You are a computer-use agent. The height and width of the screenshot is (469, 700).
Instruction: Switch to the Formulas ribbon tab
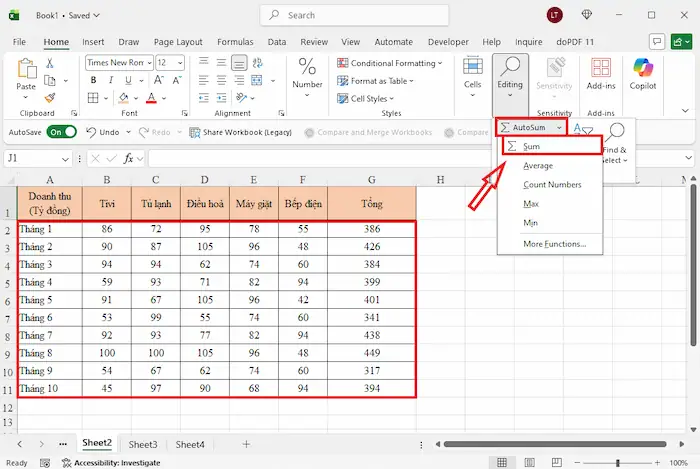[x=237, y=42]
